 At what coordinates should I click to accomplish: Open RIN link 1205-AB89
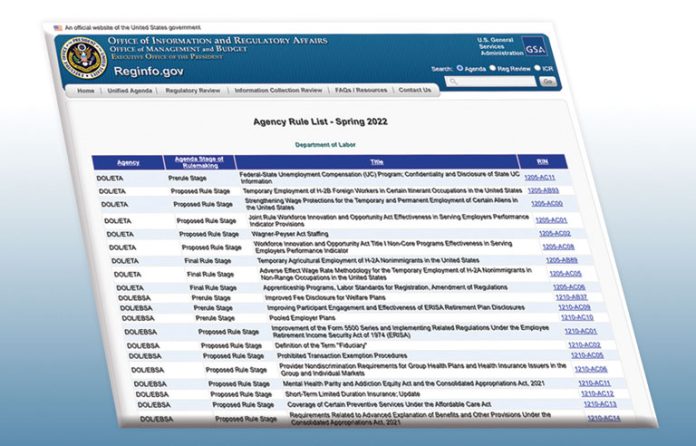point(562,260)
